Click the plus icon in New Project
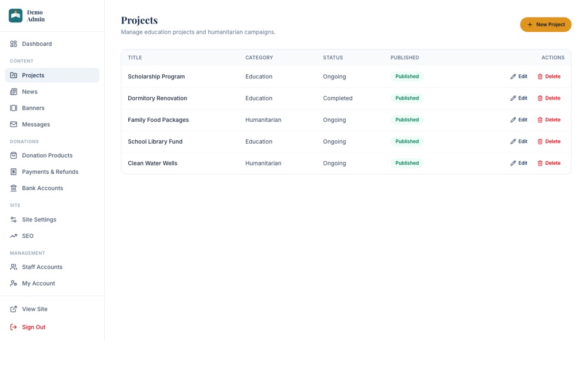 (x=530, y=24)
